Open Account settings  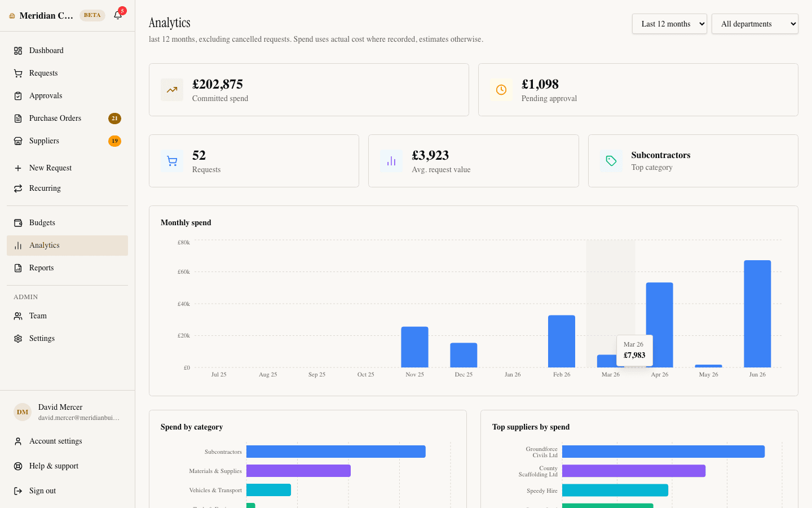(x=68, y=441)
